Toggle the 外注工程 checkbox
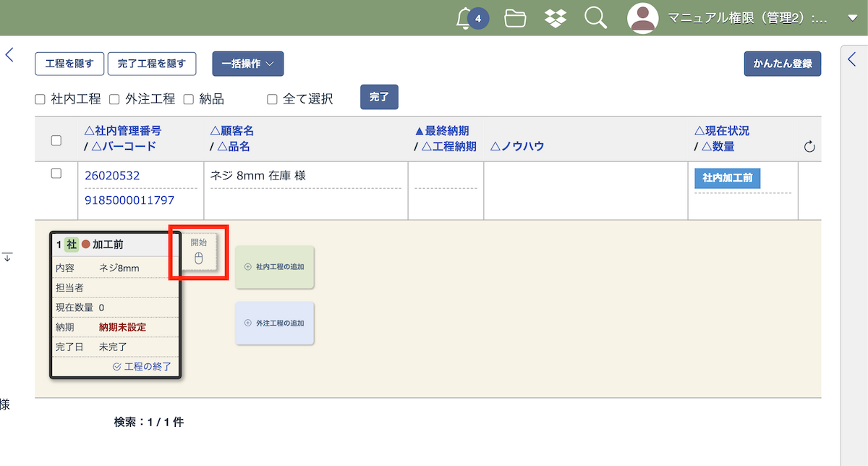This screenshot has width=868, height=466. 114,99
